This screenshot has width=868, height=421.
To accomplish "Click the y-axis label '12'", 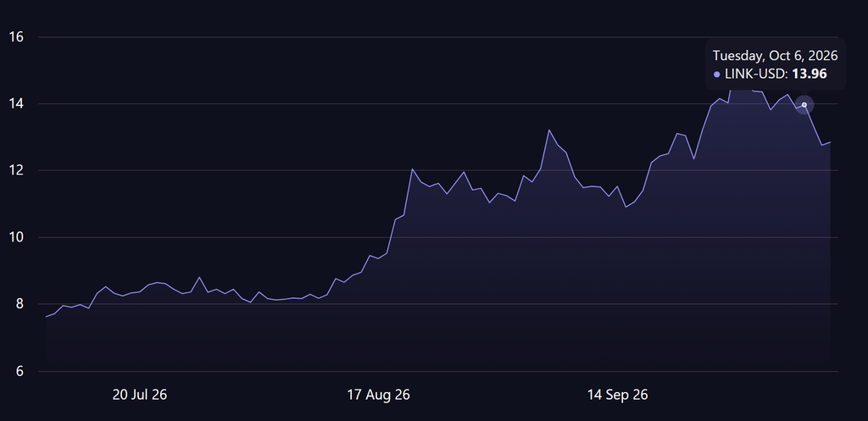I will (16, 171).
